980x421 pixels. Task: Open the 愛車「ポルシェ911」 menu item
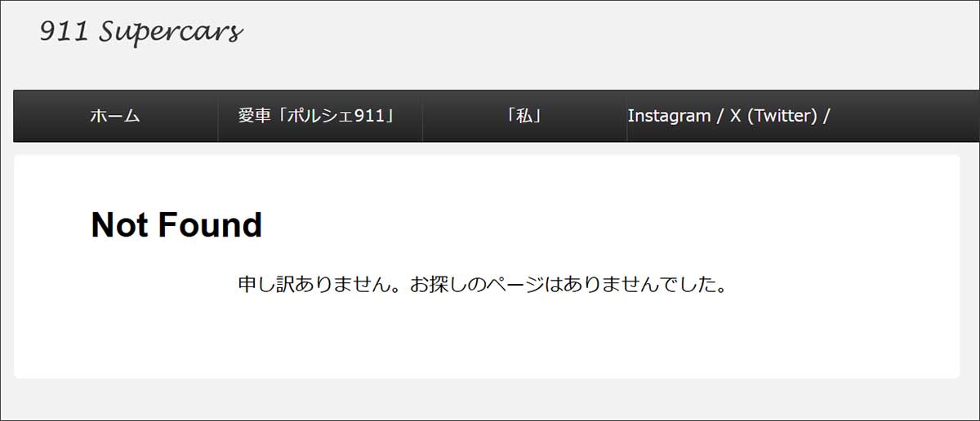(x=320, y=116)
